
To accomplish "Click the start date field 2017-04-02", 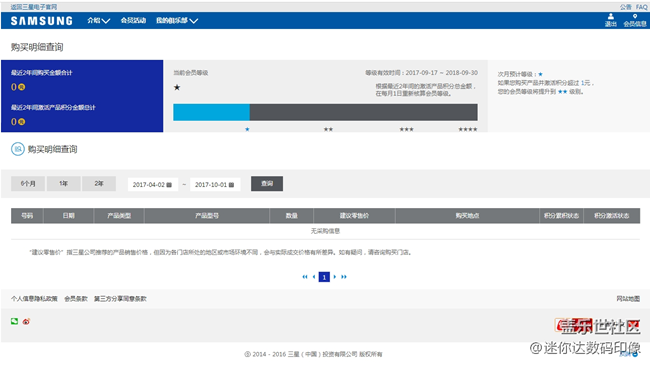I will click(x=153, y=184).
